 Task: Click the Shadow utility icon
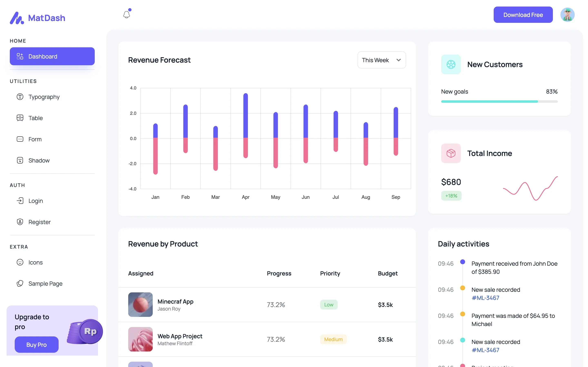point(20,160)
